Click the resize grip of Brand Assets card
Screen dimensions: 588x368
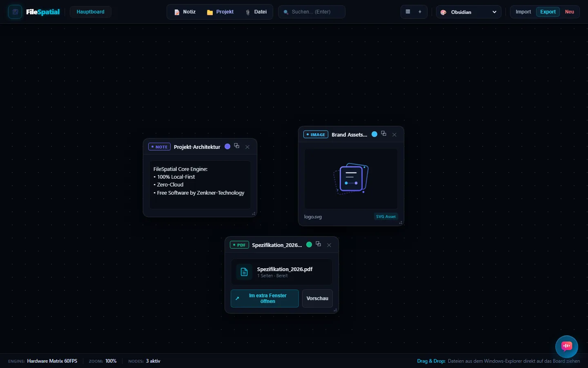point(401,223)
